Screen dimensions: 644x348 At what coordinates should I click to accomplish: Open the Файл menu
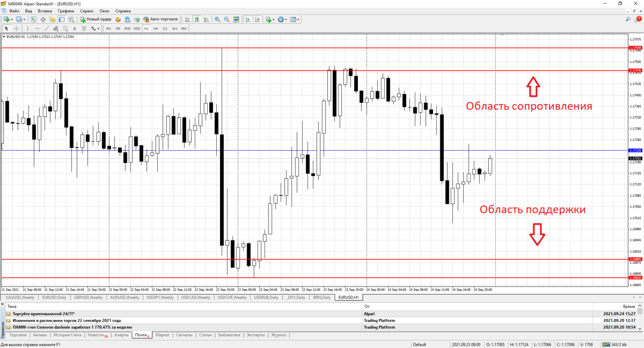[14, 11]
